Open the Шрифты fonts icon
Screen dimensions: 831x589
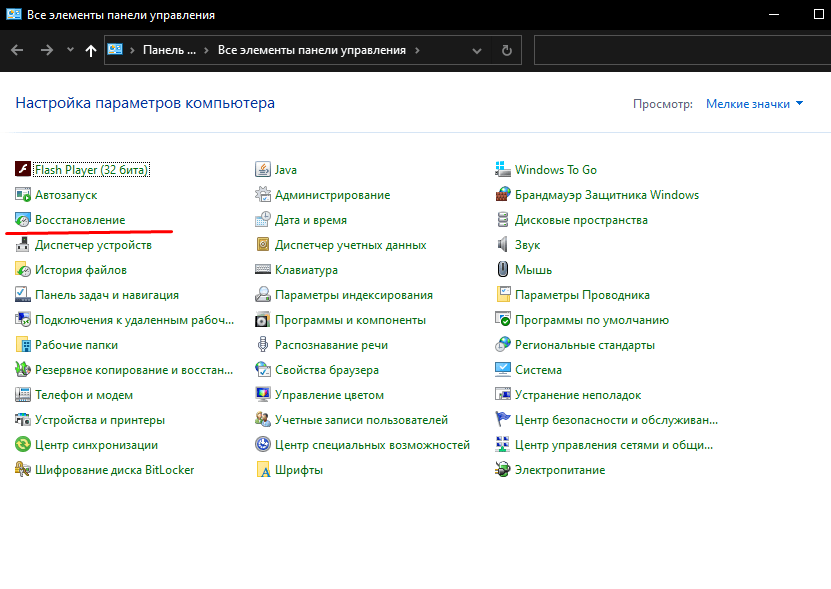(263, 470)
